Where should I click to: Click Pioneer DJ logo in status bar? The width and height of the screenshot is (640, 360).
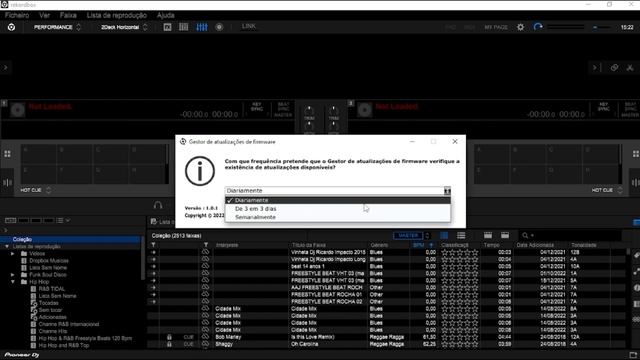click(x=22, y=355)
